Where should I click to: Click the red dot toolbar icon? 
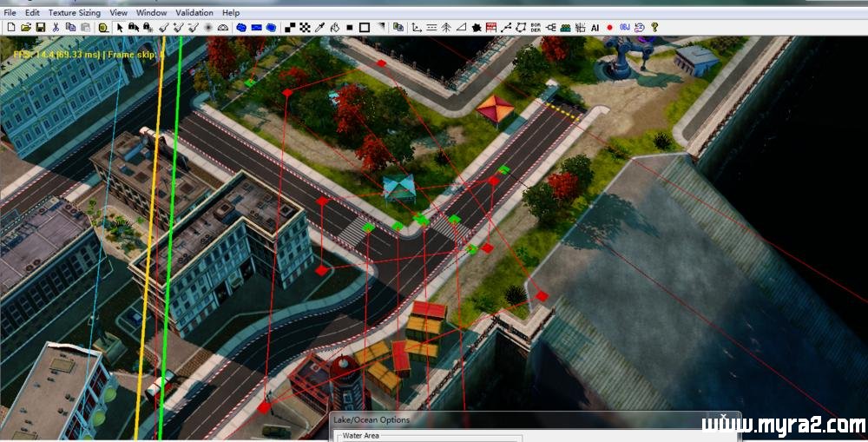click(609, 28)
